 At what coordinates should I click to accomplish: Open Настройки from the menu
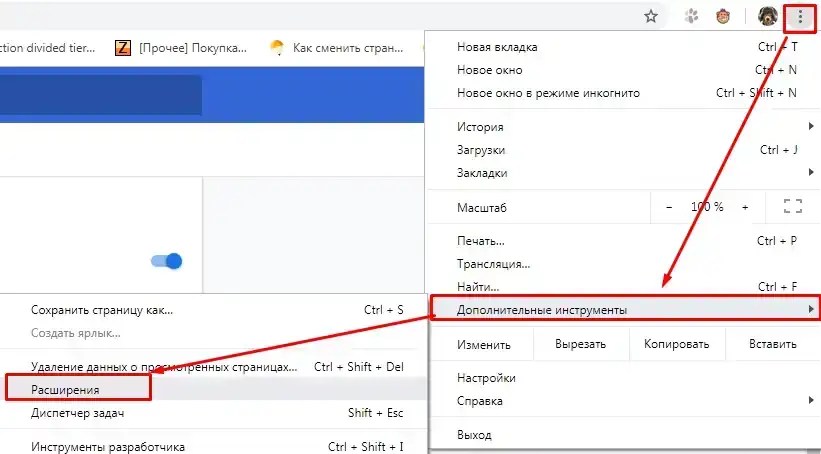point(625,378)
